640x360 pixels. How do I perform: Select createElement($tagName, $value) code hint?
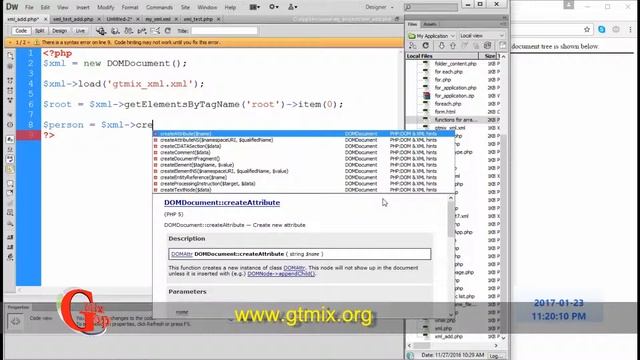point(303,165)
